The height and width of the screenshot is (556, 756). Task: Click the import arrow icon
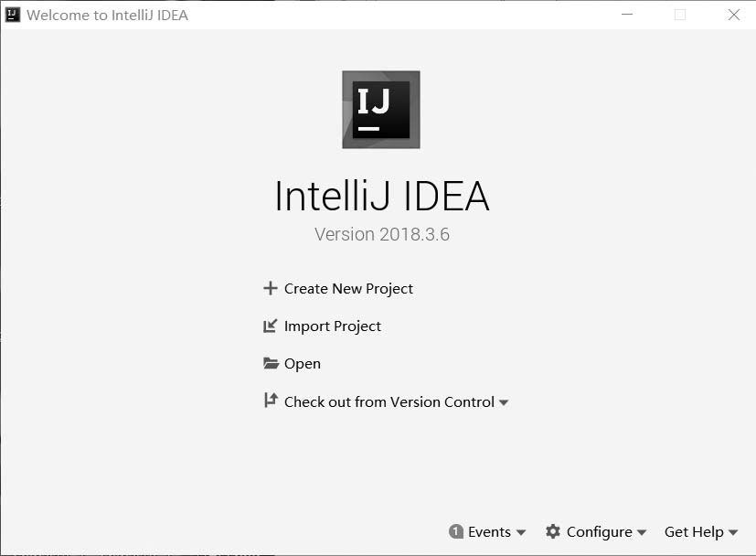(270, 326)
